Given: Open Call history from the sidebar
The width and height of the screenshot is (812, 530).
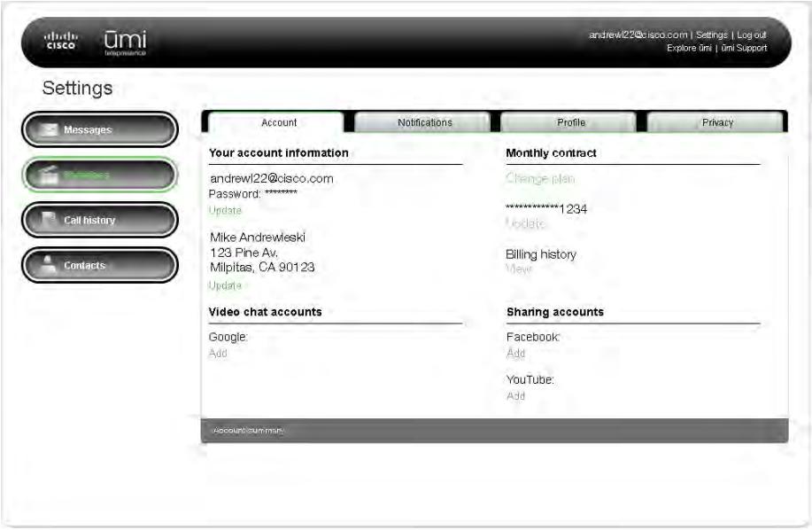Looking at the screenshot, I should tap(100, 220).
